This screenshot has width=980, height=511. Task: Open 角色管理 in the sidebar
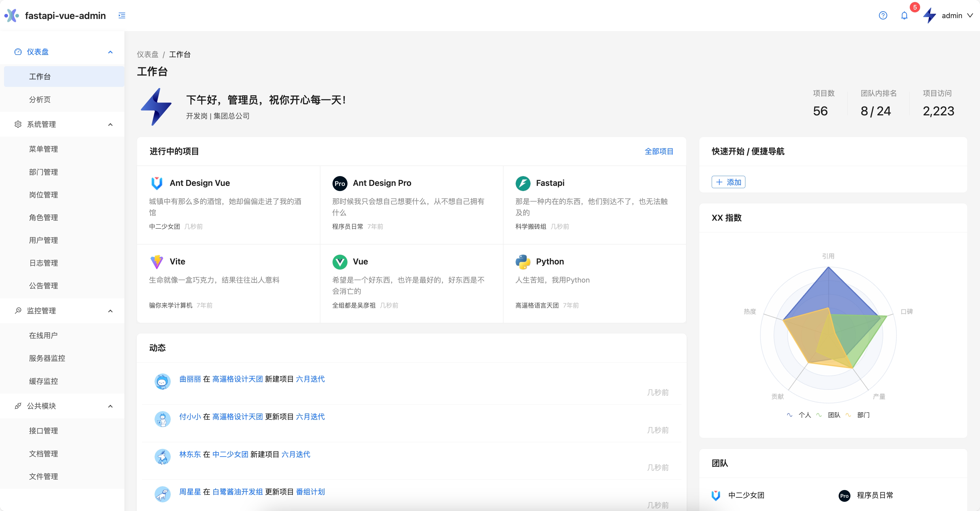pyautogui.click(x=64, y=218)
